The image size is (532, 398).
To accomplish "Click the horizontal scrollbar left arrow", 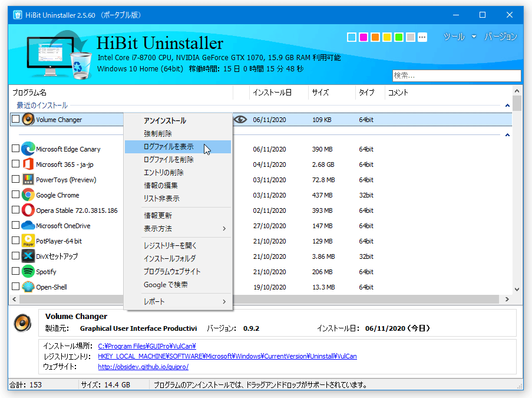I will pos(14,299).
